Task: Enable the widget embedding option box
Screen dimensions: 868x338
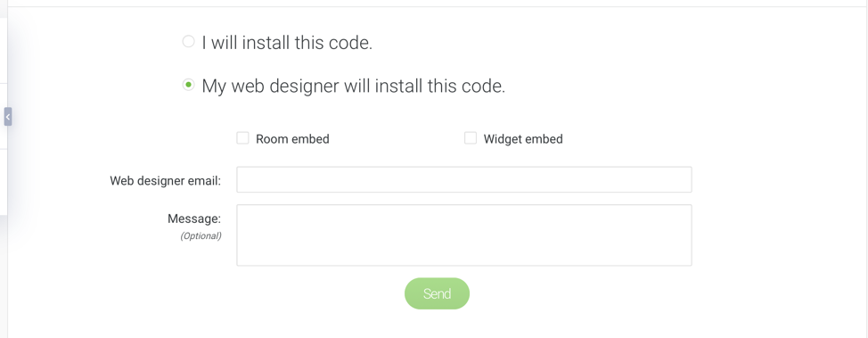Action: (471, 138)
